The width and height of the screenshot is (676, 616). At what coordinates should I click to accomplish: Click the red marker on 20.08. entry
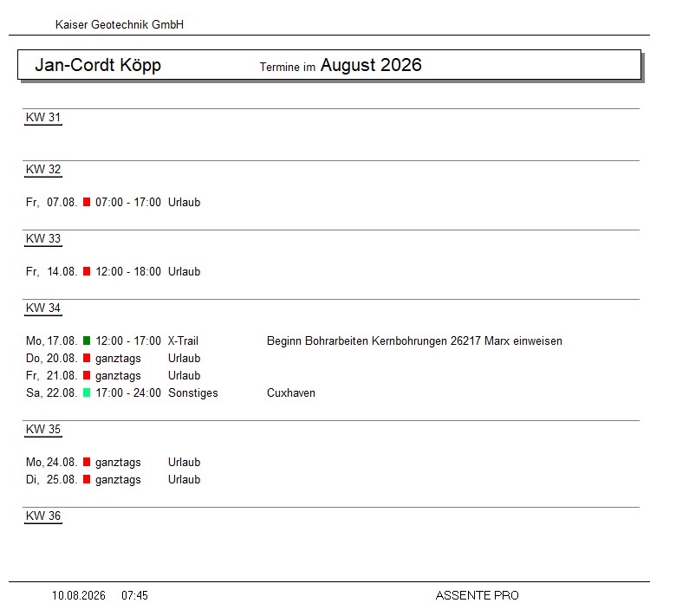tap(87, 358)
